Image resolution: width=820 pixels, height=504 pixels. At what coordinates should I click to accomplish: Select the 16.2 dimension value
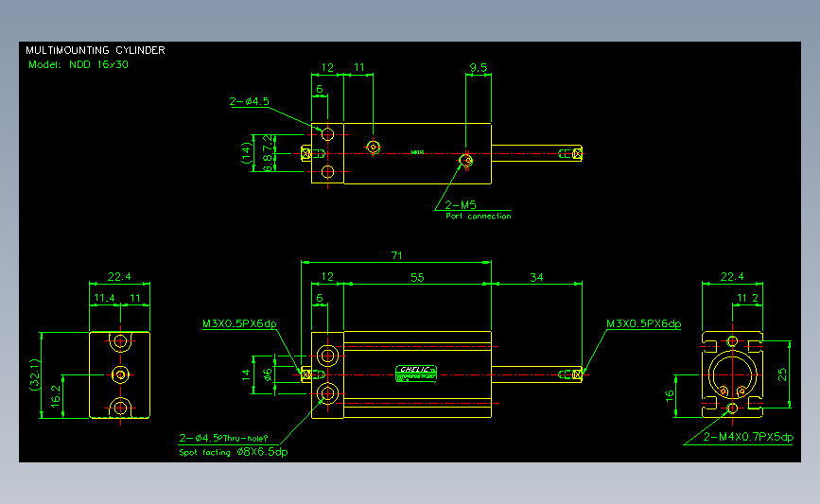(x=56, y=396)
